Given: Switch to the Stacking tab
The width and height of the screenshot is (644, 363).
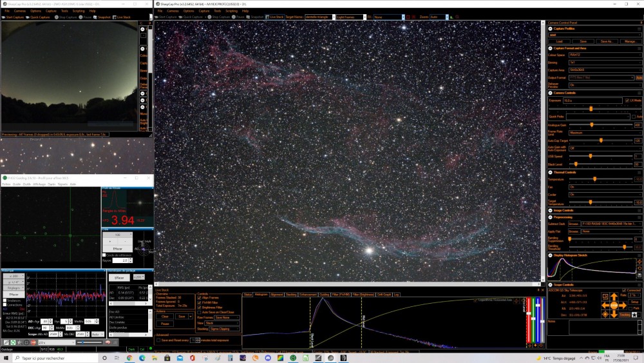Looking at the screenshot, I should pos(291,295).
